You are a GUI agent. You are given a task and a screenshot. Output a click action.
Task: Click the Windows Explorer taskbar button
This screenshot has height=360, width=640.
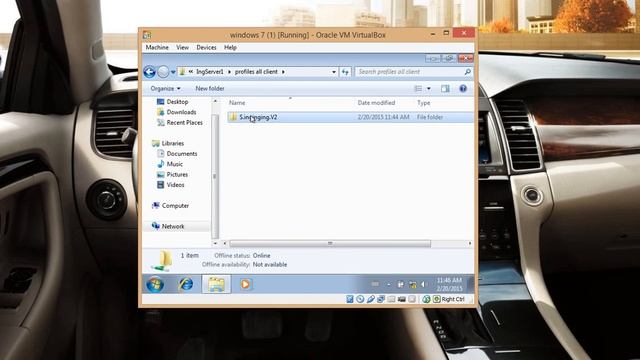coord(216,284)
